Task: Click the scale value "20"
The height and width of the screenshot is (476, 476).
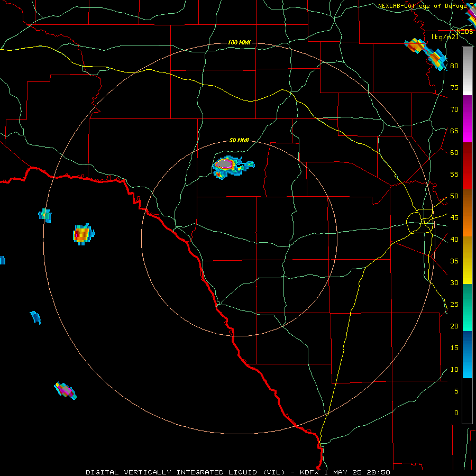Action: tap(454, 326)
